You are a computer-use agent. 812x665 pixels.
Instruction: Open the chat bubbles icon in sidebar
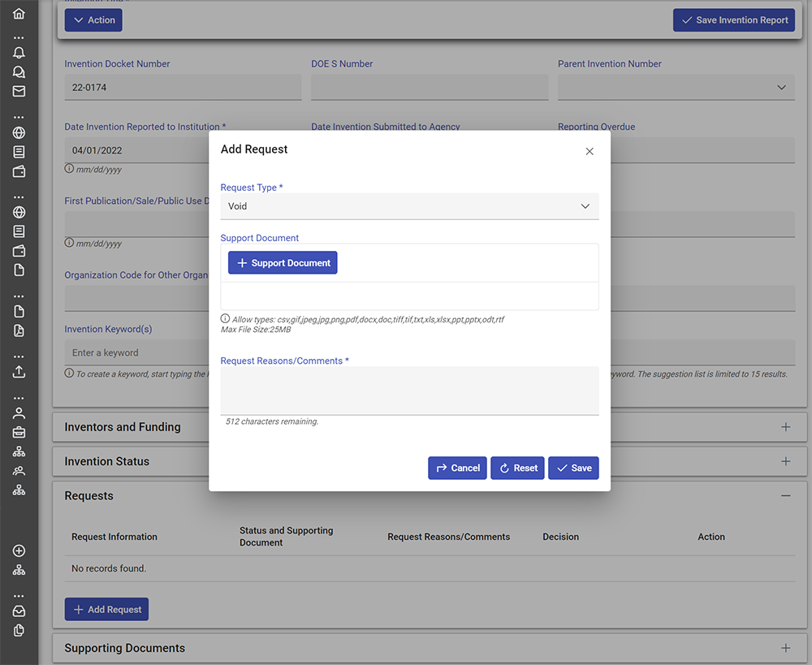click(19, 72)
